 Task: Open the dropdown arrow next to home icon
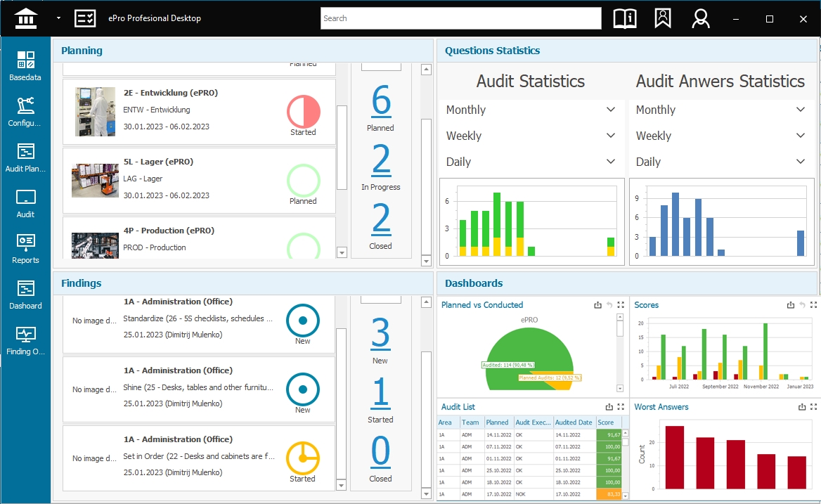pos(59,18)
